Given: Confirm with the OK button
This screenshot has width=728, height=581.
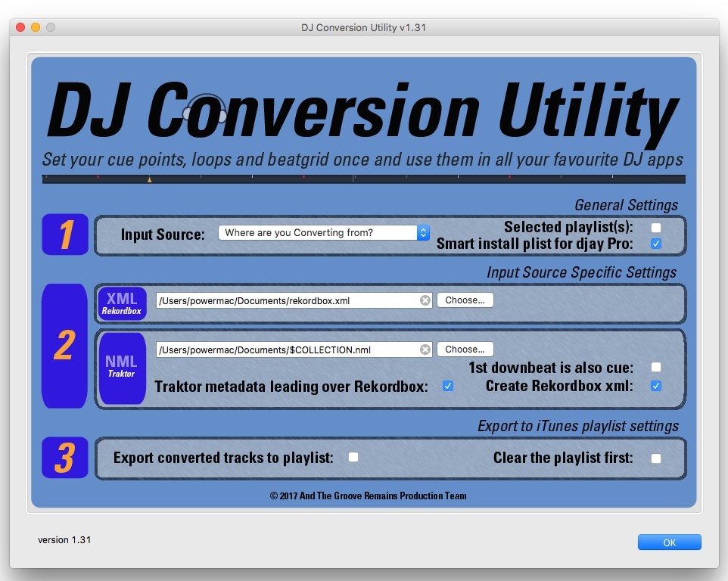Looking at the screenshot, I should pos(670,542).
